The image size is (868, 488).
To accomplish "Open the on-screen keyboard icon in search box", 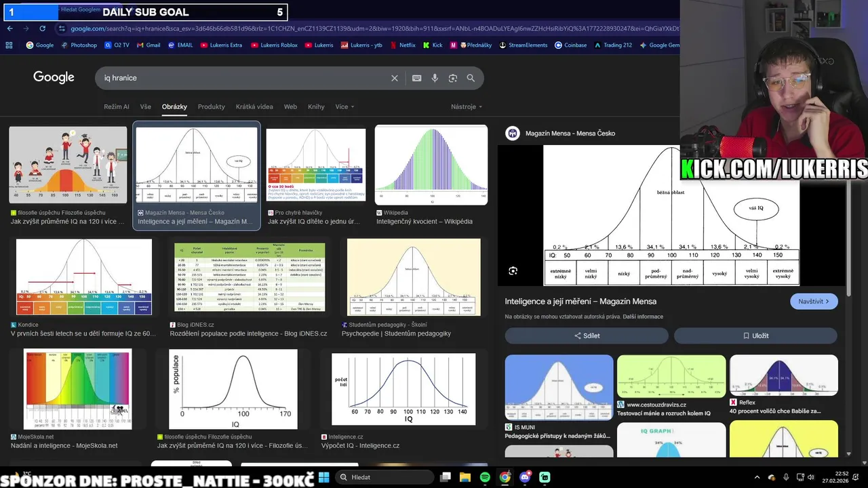I will (x=417, y=78).
